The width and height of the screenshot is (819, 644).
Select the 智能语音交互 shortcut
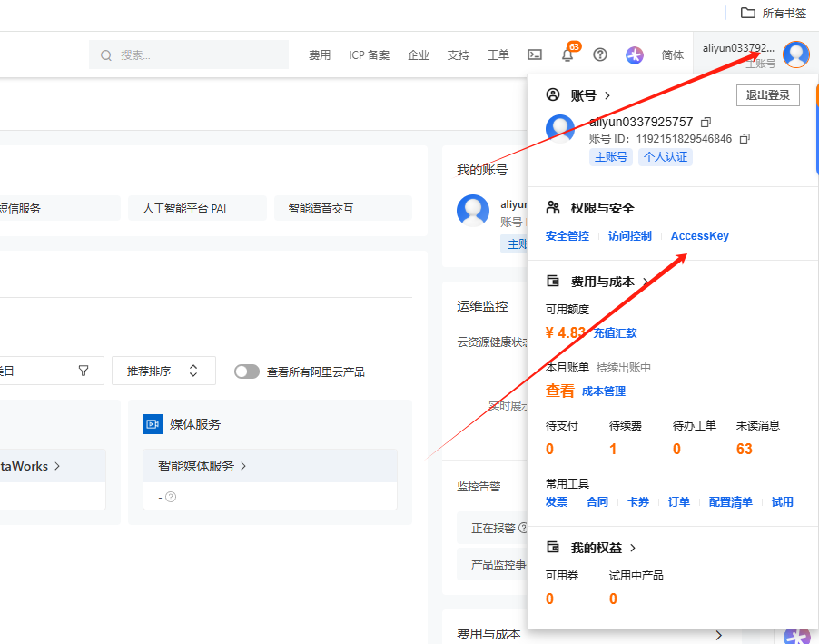pyautogui.click(x=343, y=208)
